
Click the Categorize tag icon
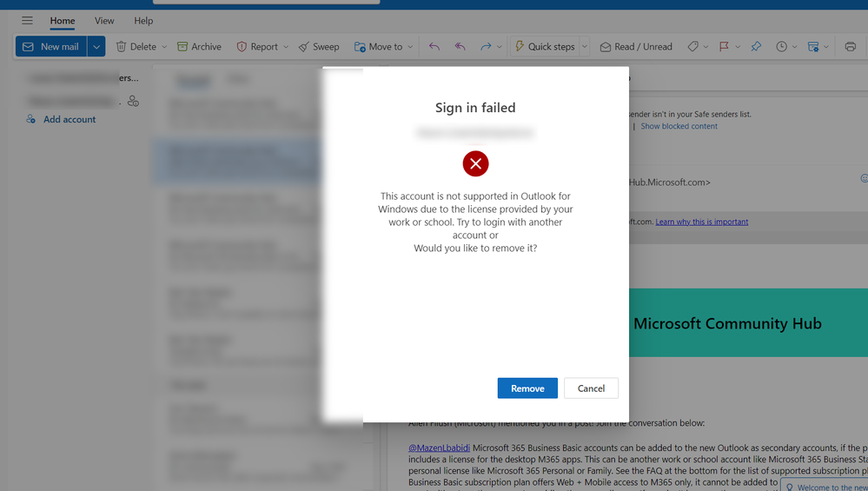click(x=692, y=47)
